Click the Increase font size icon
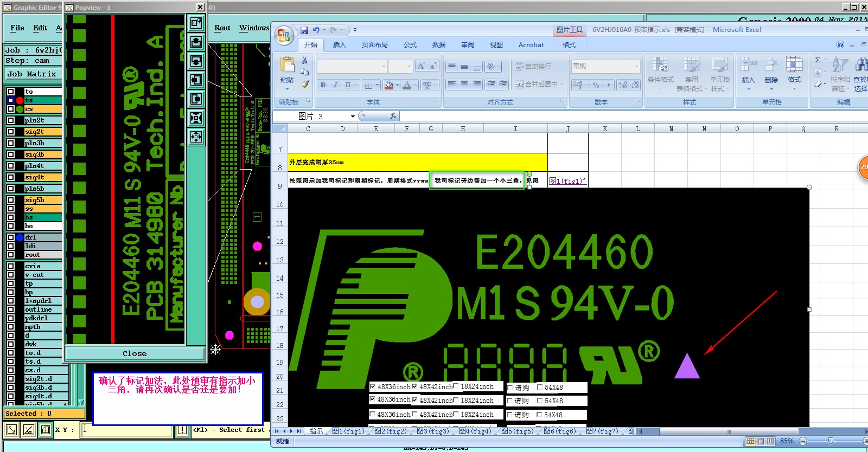 click(421, 66)
